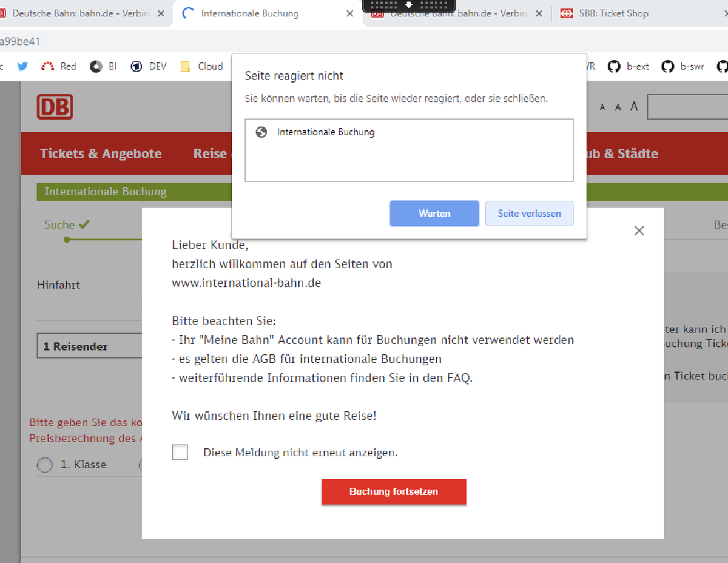Switch to the Internationale Buchung browser tab
The width and height of the screenshot is (728, 563).
coord(268,13)
